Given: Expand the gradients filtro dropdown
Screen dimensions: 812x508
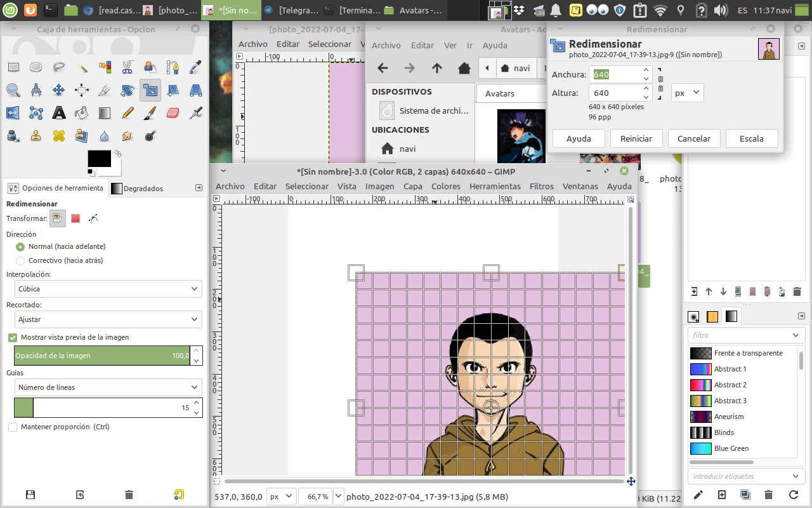Looking at the screenshot, I should pos(746,335).
